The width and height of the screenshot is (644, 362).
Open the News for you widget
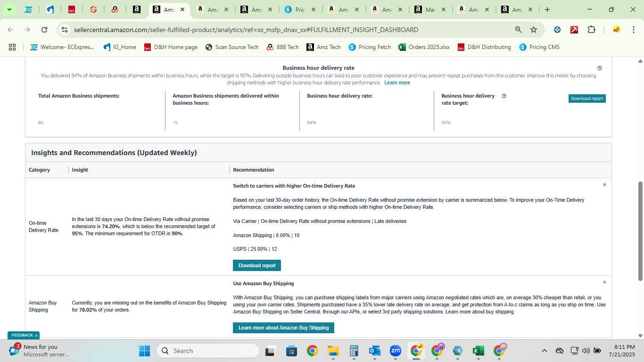tap(40, 351)
